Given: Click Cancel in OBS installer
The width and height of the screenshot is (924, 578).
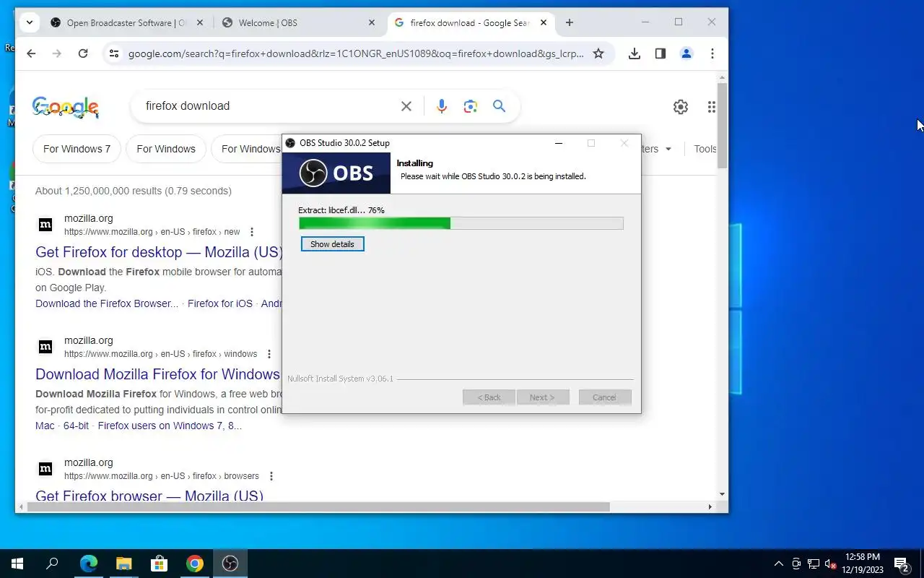Looking at the screenshot, I should coord(605,397).
